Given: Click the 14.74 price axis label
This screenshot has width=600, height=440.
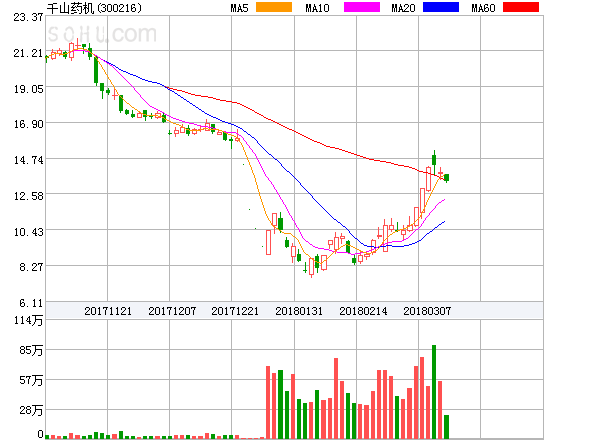Looking at the screenshot, I should (x=28, y=160).
